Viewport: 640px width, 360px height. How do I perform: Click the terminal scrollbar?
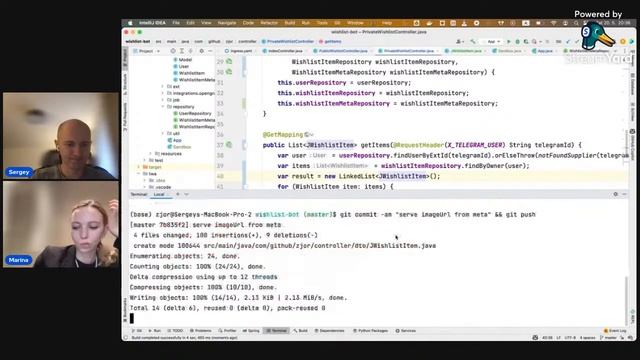(627, 300)
